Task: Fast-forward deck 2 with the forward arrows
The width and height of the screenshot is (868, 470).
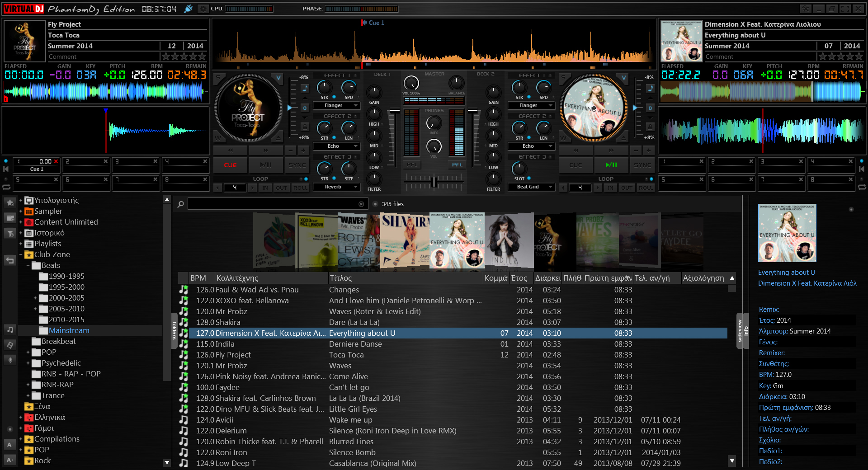Action: click(611, 150)
